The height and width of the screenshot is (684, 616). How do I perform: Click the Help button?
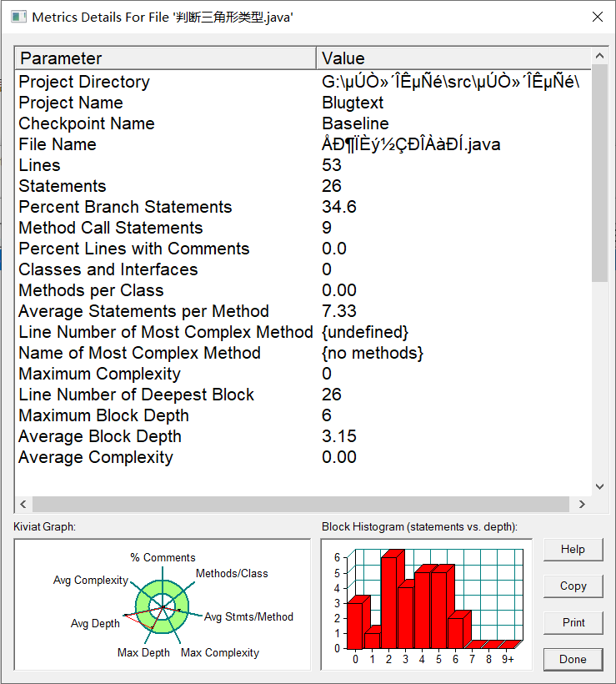(x=573, y=549)
